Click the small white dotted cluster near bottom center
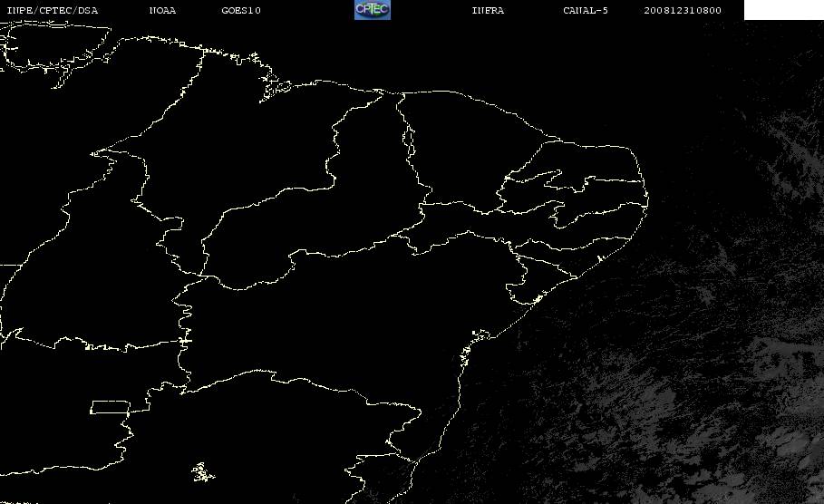Screen dimensions: 824x504 point(203,472)
